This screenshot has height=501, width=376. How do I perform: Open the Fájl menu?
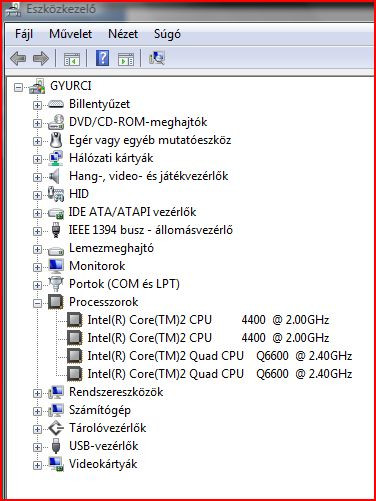[x=24, y=34]
